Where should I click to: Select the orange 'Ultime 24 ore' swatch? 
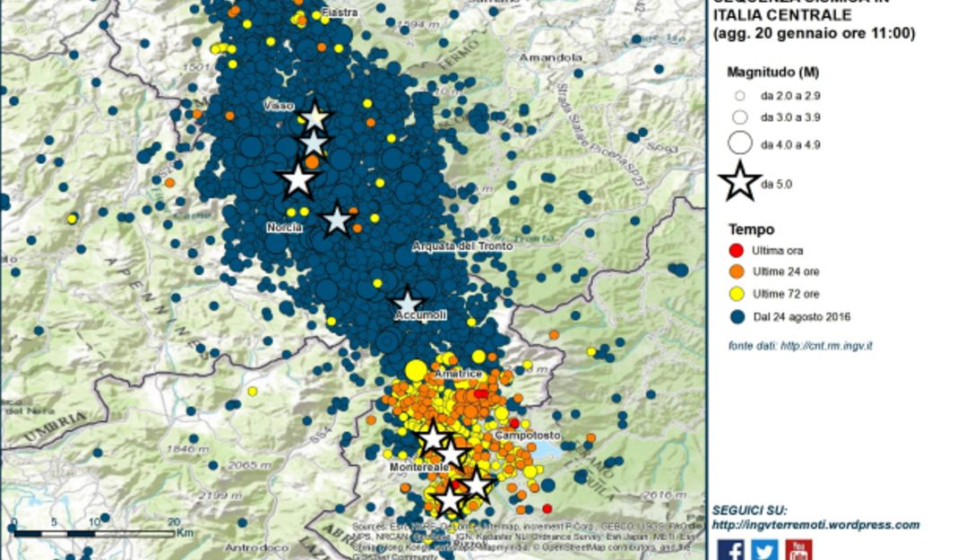click(737, 271)
